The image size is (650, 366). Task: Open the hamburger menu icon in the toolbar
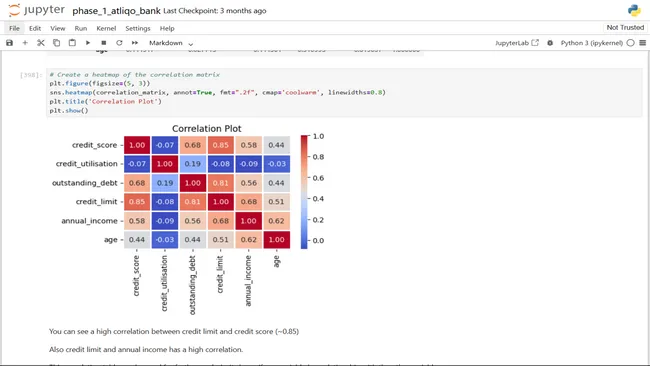643,43
